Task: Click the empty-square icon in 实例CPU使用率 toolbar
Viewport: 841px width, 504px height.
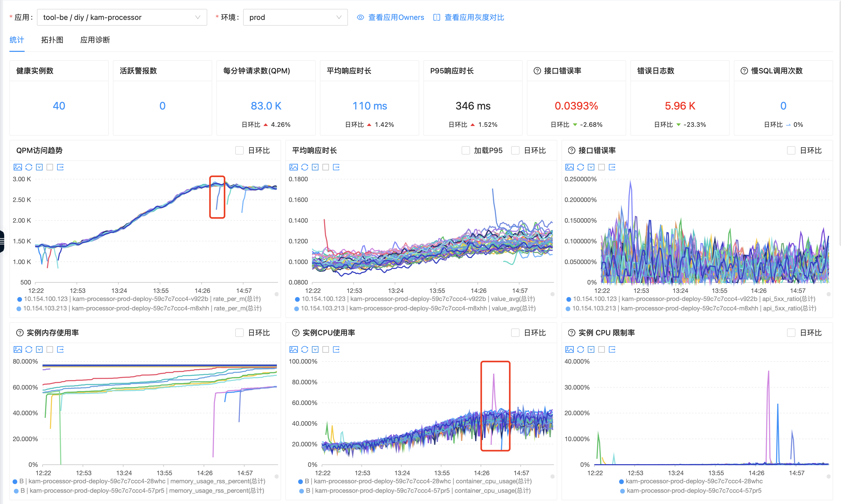Action: (x=326, y=349)
